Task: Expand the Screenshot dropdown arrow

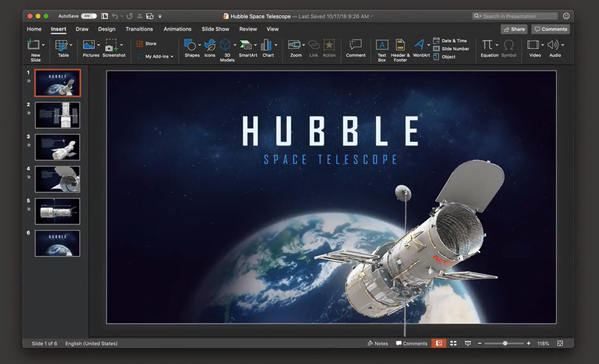Action: pyautogui.click(x=121, y=45)
